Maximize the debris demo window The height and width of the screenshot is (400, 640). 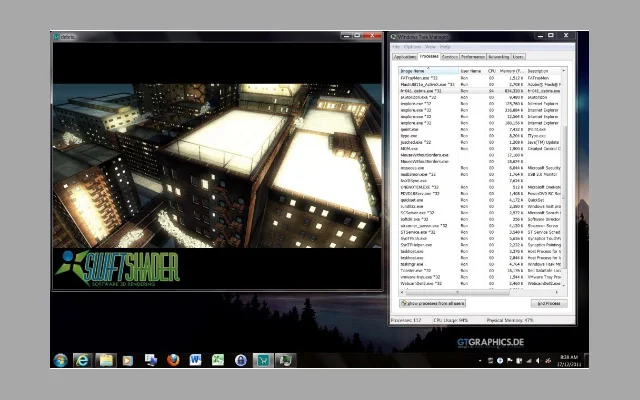[x=357, y=36]
